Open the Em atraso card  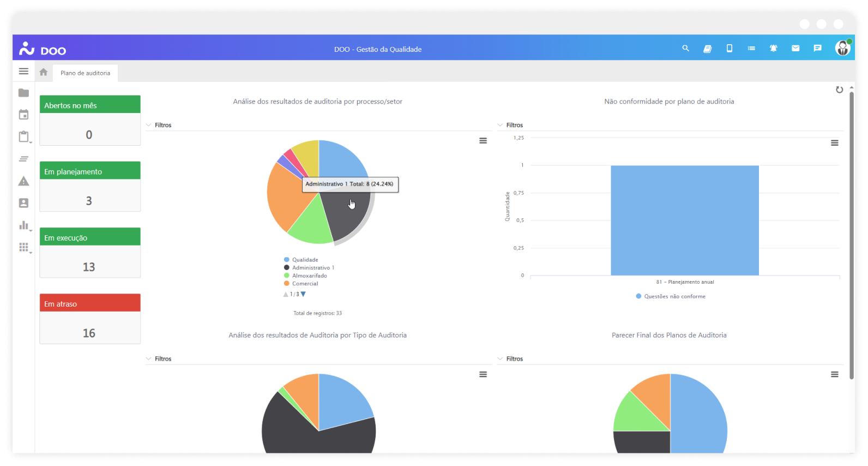(90, 319)
